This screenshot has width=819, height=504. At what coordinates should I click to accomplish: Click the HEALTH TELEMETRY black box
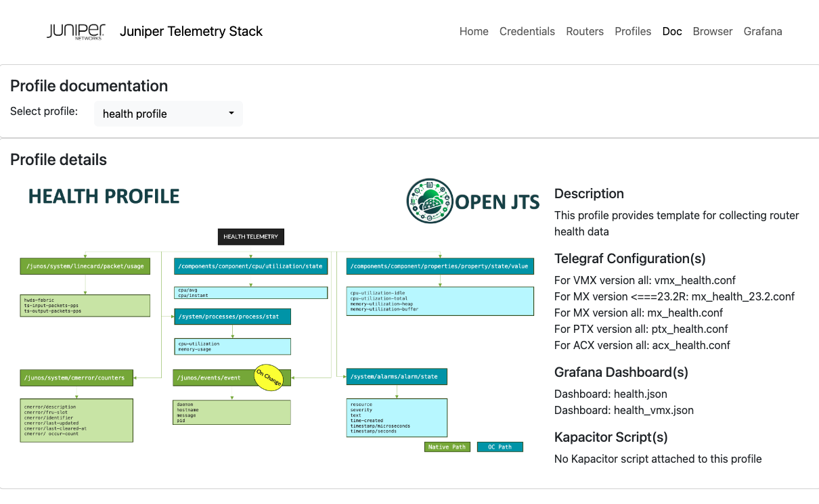[250, 237]
